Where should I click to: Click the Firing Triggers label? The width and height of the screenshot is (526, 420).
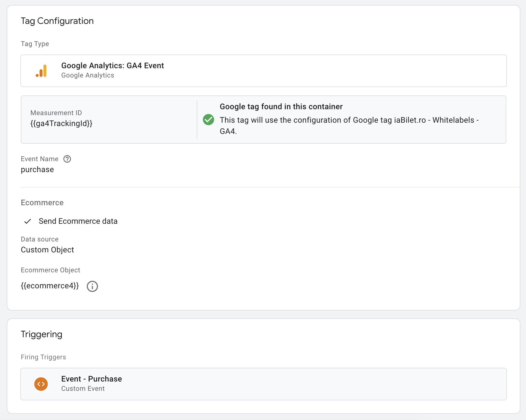tap(43, 357)
